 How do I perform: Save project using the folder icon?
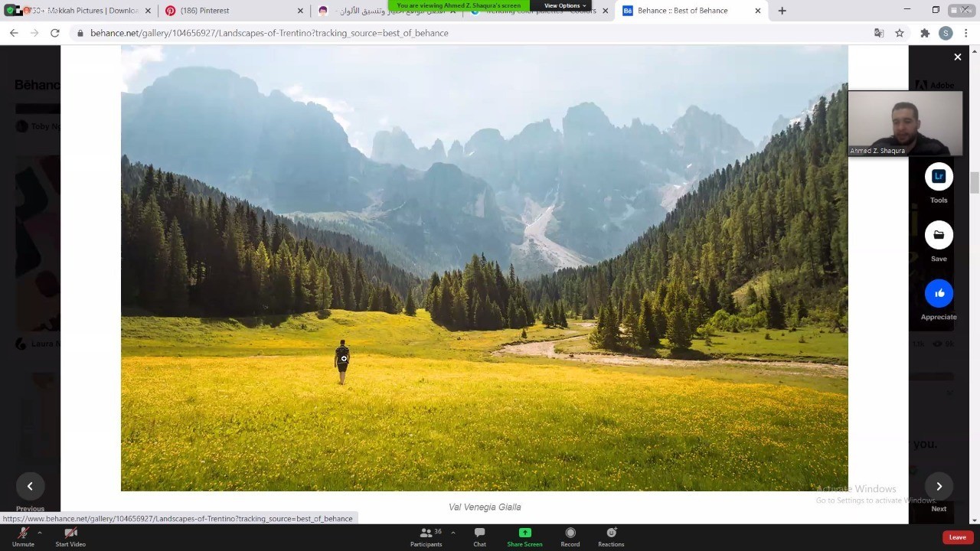pos(939,235)
